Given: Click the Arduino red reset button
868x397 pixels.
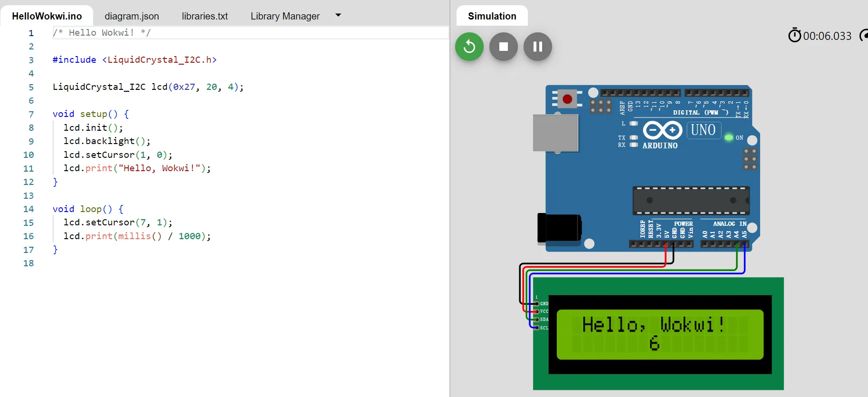Looking at the screenshot, I should [567, 99].
